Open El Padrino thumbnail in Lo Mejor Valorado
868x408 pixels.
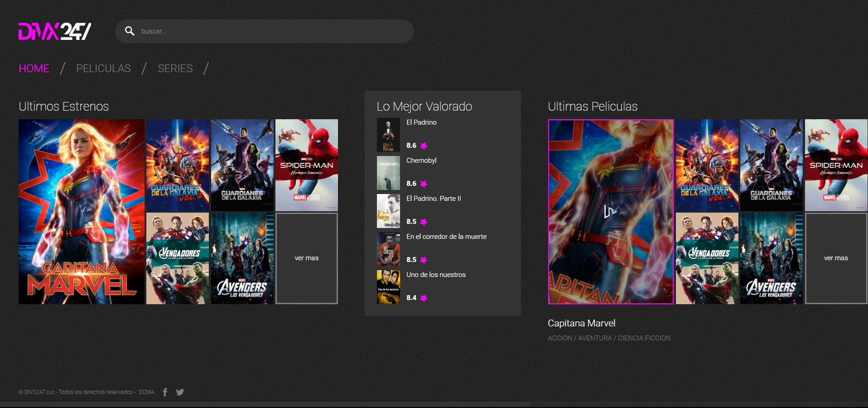388,135
